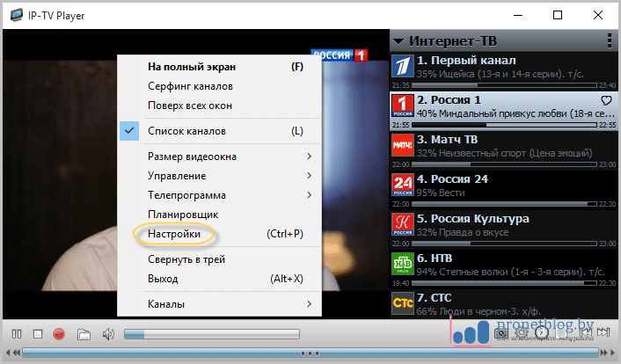Select channel 5. Россия Культура
This screenshot has width=621, height=364.
click(x=504, y=230)
